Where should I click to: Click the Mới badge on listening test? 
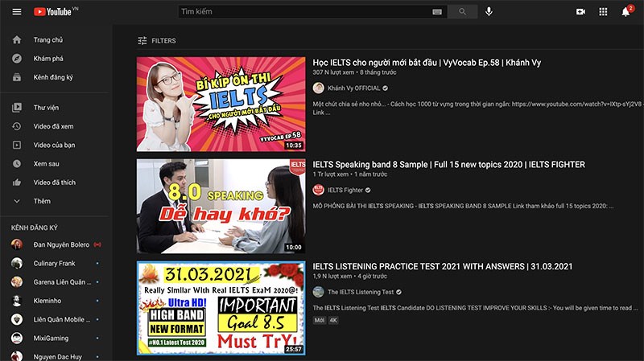(320, 320)
